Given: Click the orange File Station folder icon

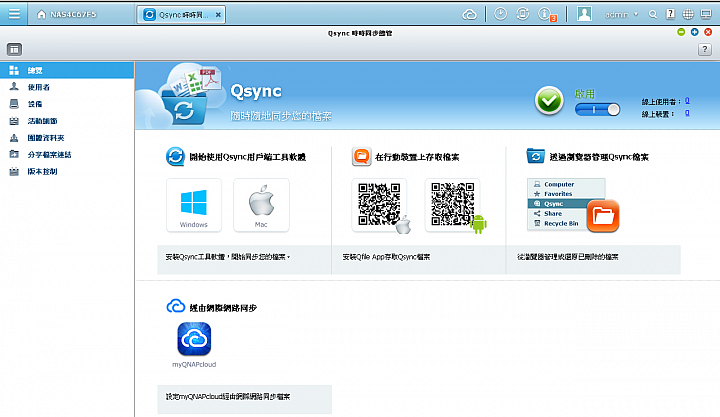Looking at the screenshot, I should 603,215.
